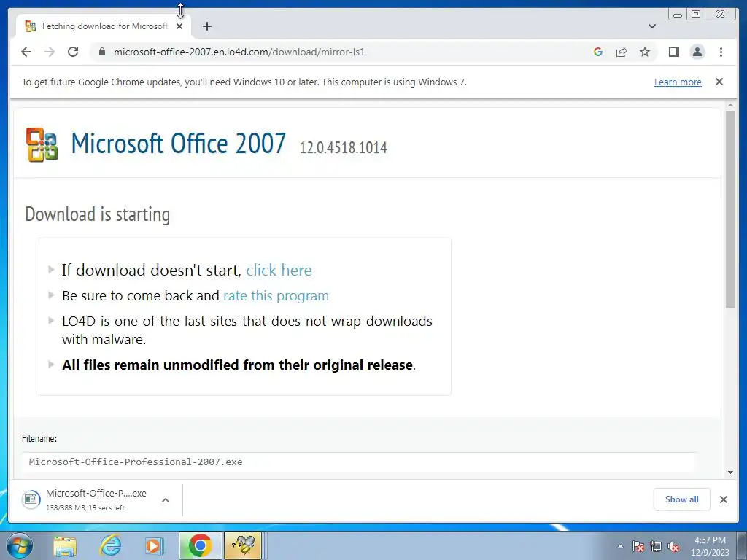747x560 pixels.
Task: Click the 'click here' download link
Action: [279, 270]
